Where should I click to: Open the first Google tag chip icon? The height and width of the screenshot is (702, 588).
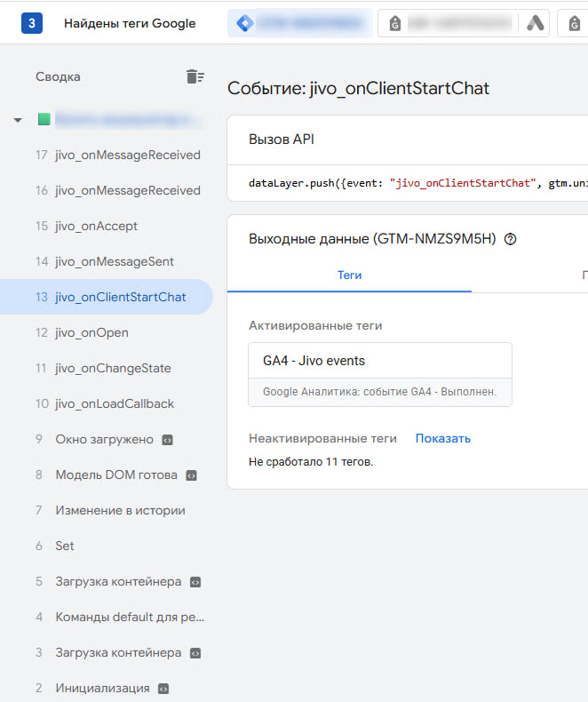(394, 23)
